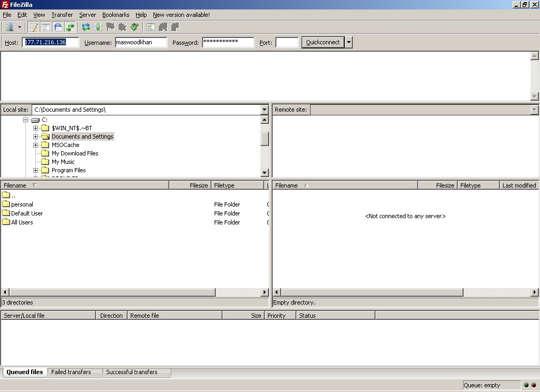Switch to the Queued files tab
This screenshot has width=540, height=392.
tap(25, 372)
